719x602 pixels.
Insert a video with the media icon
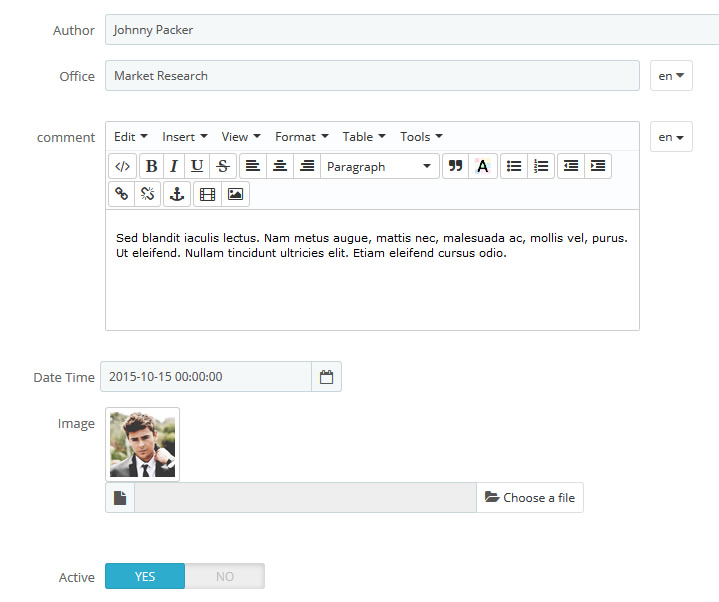pos(207,194)
